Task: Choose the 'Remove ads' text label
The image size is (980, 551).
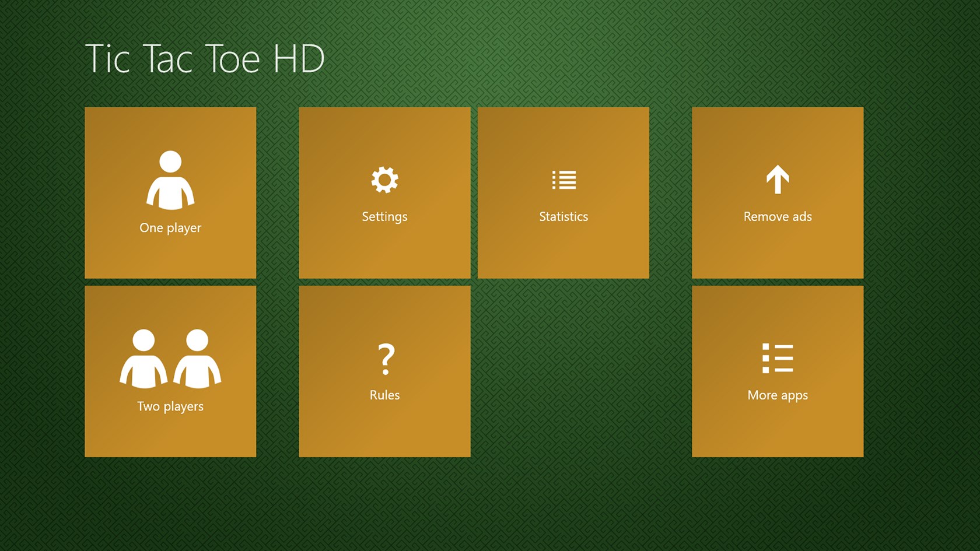Action: click(778, 217)
